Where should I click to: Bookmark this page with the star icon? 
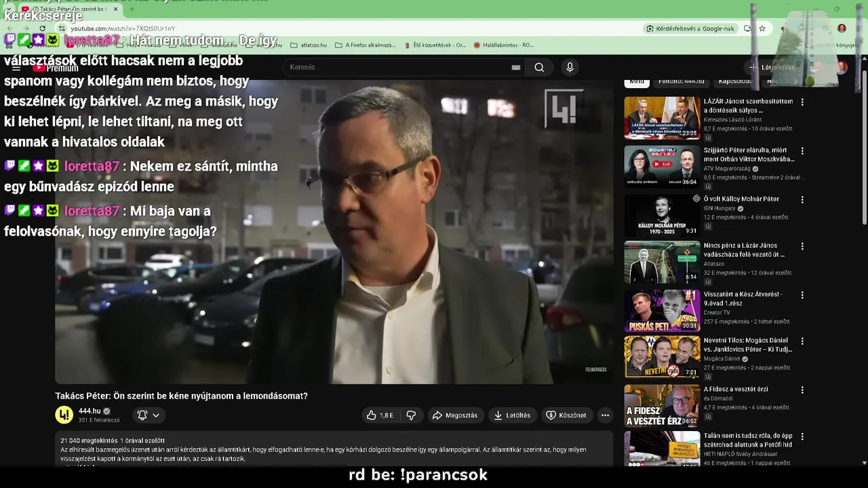(762, 28)
